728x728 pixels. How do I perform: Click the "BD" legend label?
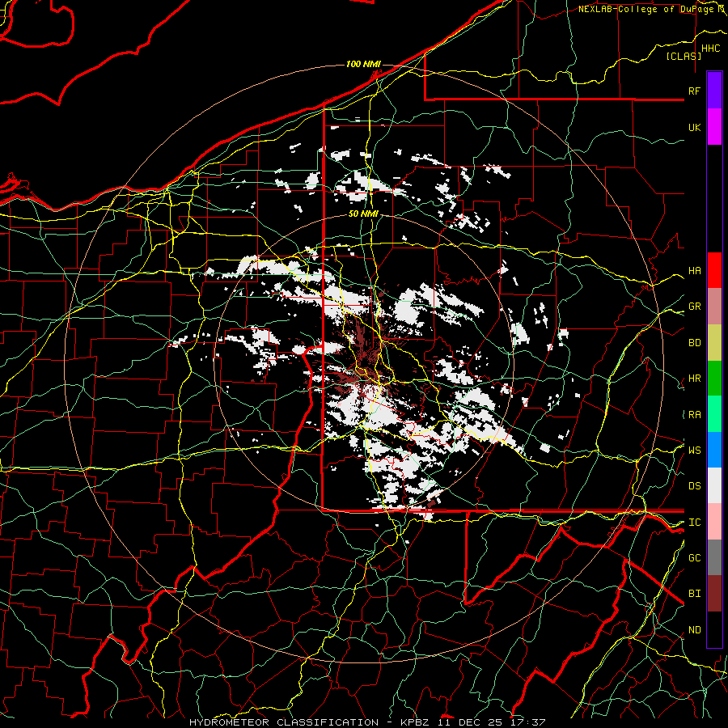tap(694, 343)
